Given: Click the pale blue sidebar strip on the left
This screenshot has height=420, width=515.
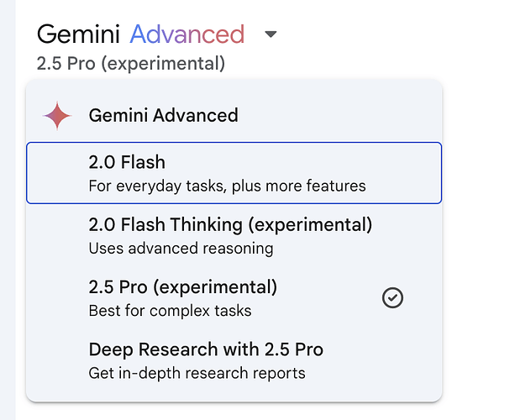Looking at the screenshot, I should coord(8,210).
